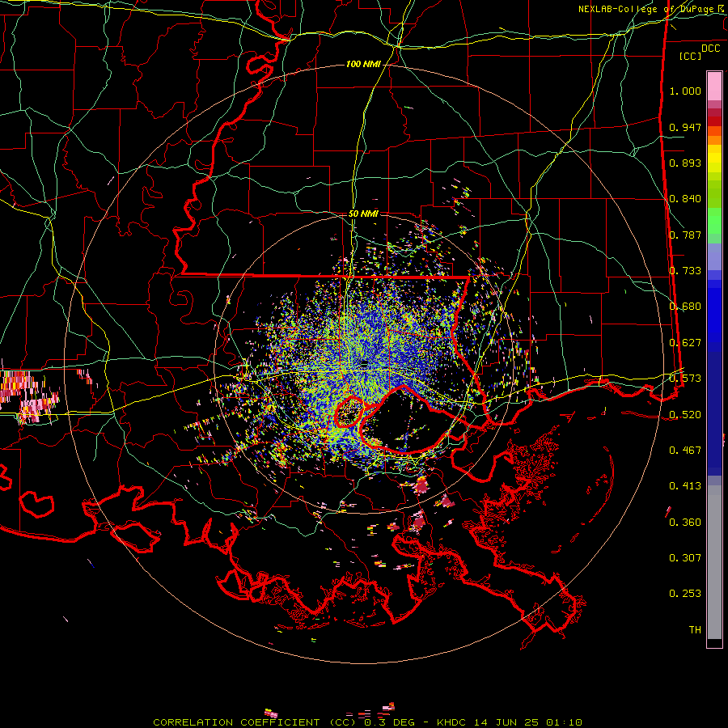Click the 0.253 scale value label

click(x=685, y=594)
